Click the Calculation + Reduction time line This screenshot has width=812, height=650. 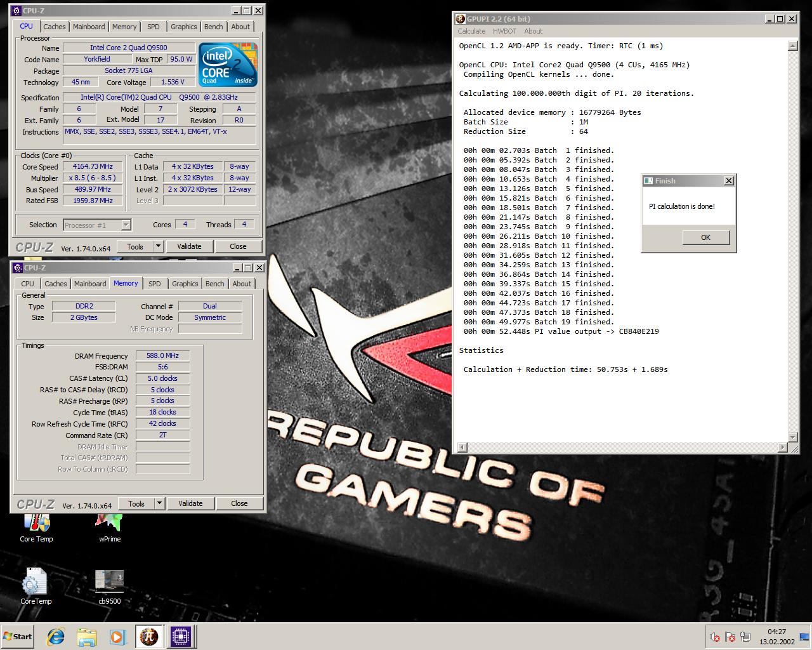click(565, 369)
